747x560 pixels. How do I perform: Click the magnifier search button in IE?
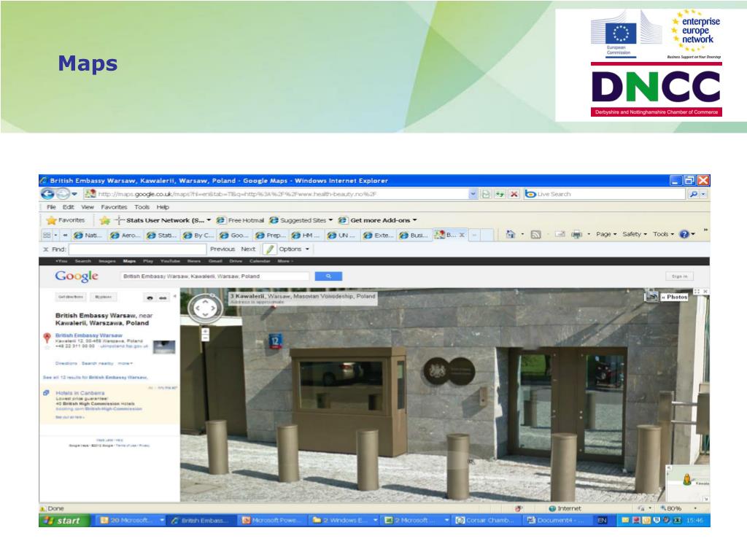coord(693,194)
